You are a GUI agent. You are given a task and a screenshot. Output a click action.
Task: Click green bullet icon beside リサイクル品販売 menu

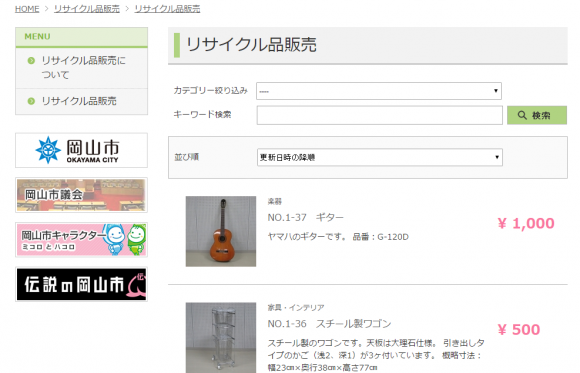[x=31, y=101]
